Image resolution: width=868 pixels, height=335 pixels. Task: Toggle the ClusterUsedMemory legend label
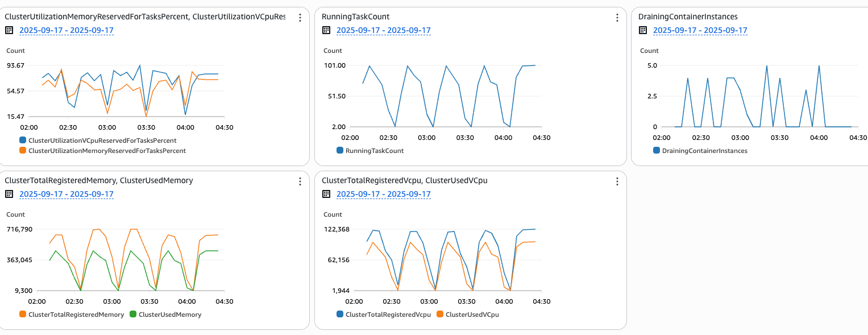170,315
